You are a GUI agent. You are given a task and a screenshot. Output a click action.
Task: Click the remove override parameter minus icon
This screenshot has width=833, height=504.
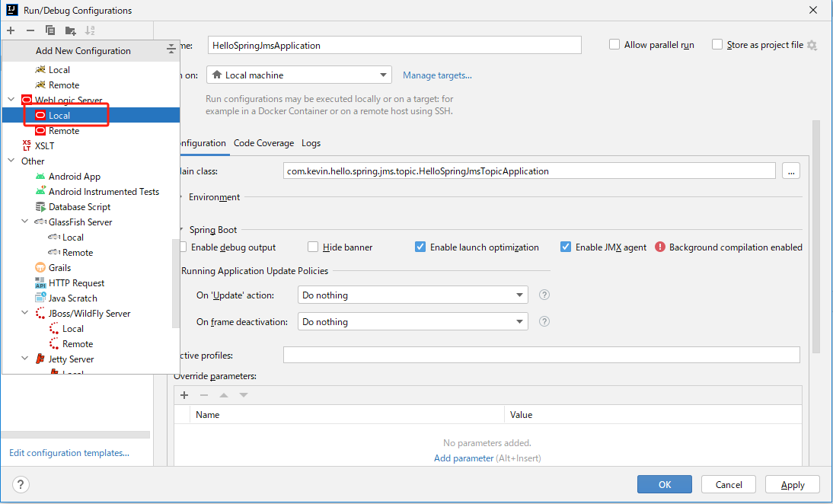204,395
